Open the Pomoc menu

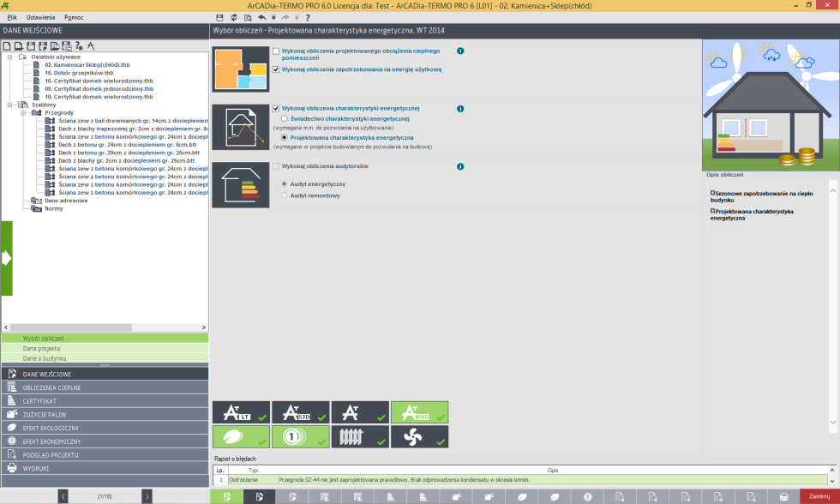pyautogui.click(x=74, y=18)
